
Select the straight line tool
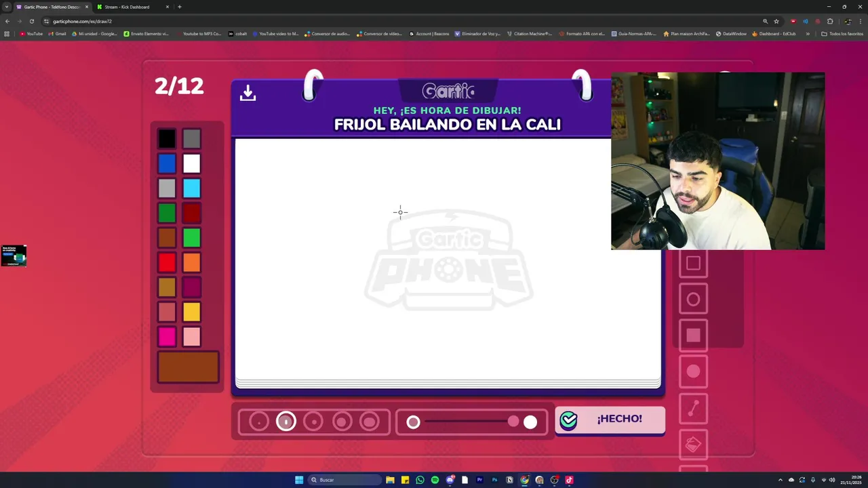click(x=693, y=408)
